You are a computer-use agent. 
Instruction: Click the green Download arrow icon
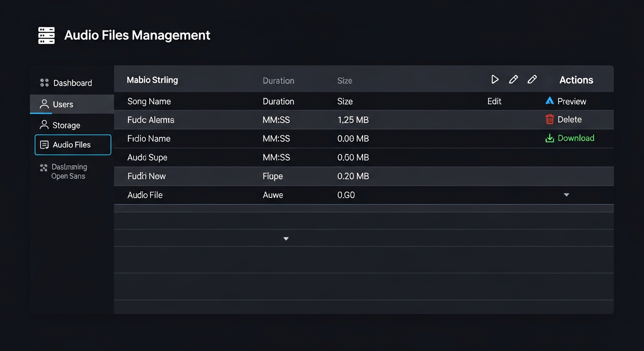pos(549,138)
